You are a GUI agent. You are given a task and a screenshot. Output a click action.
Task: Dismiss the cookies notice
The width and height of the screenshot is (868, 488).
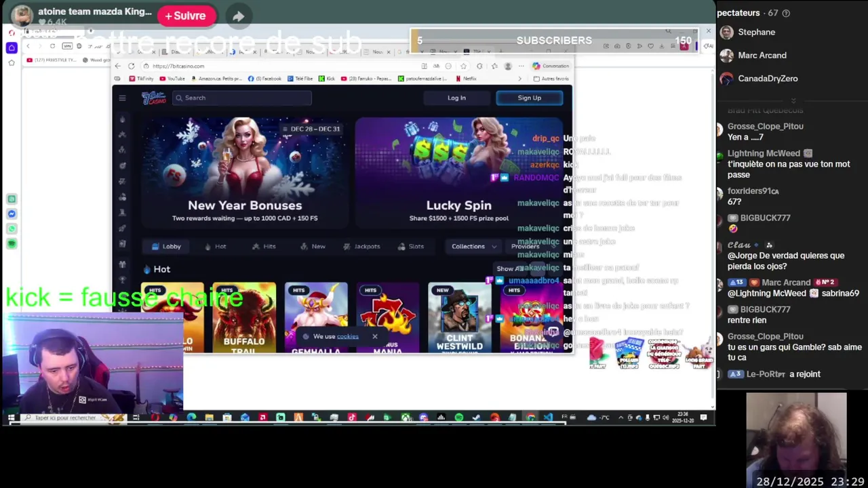(x=374, y=336)
